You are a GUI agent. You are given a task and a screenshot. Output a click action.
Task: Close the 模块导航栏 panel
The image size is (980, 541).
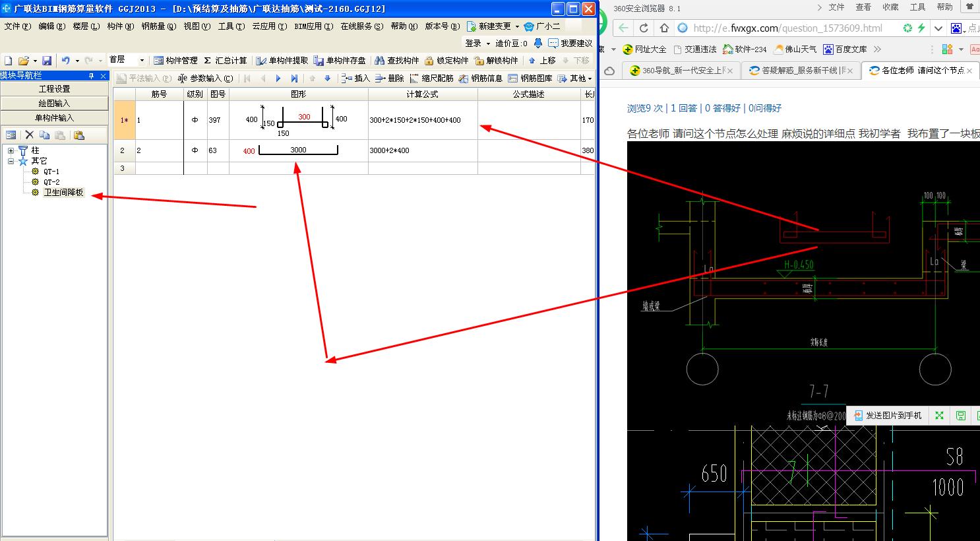pos(103,76)
